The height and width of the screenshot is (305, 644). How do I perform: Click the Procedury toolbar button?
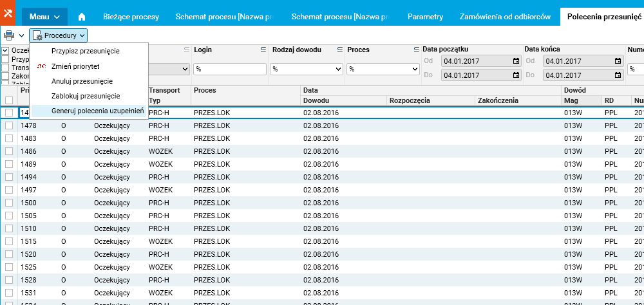click(59, 36)
